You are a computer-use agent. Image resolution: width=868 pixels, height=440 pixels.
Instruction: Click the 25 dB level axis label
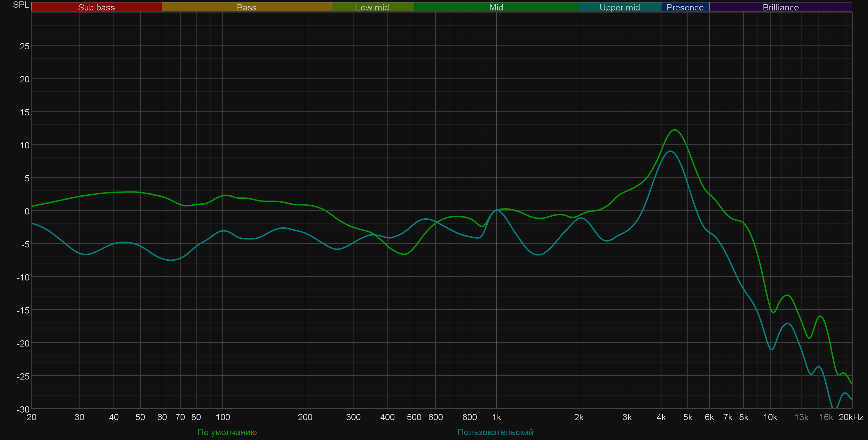(x=24, y=46)
